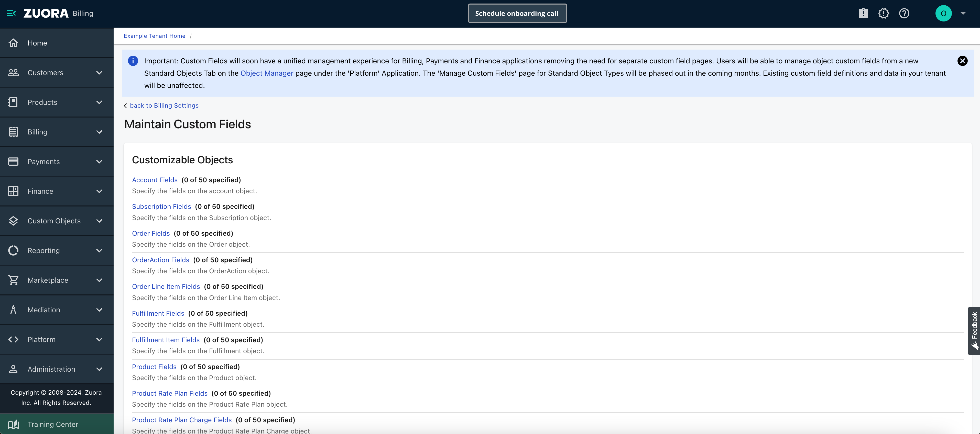
Task: Expand the Finance menu chevron
Action: pos(99,191)
